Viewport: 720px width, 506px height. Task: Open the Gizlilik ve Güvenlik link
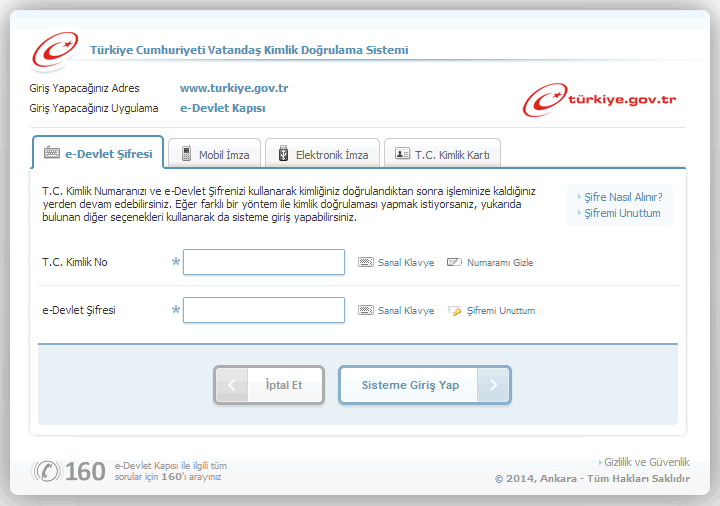pos(647,462)
